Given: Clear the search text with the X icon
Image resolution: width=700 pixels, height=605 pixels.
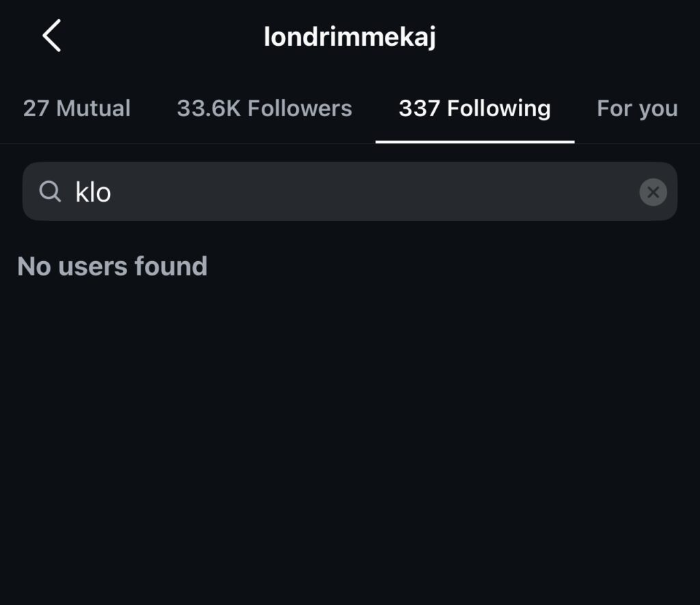Looking at the screenshot, I should [x=653, y=192].
